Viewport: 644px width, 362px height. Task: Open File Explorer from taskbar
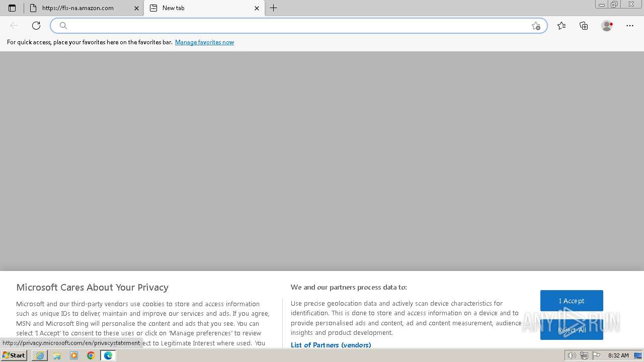point(57,355)
